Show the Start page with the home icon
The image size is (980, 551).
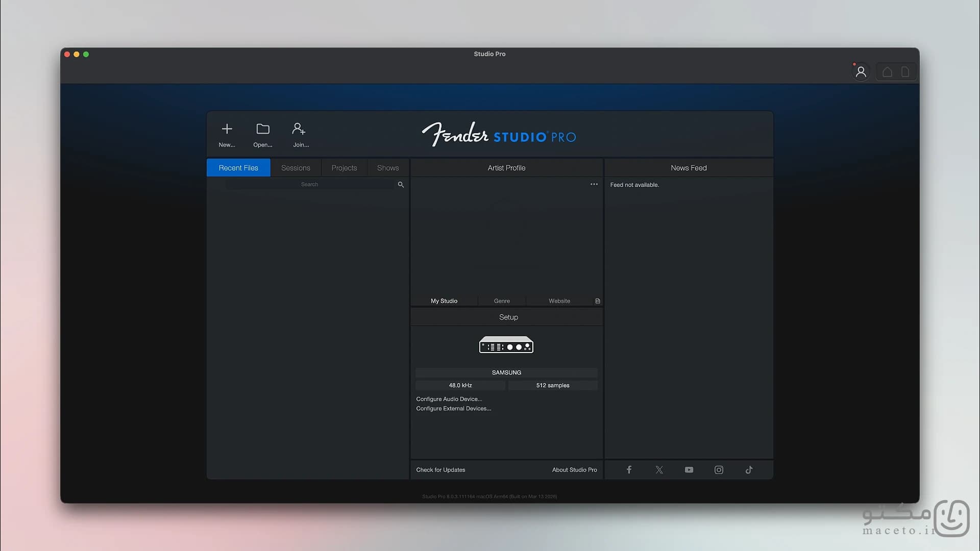tap(887, 72)
